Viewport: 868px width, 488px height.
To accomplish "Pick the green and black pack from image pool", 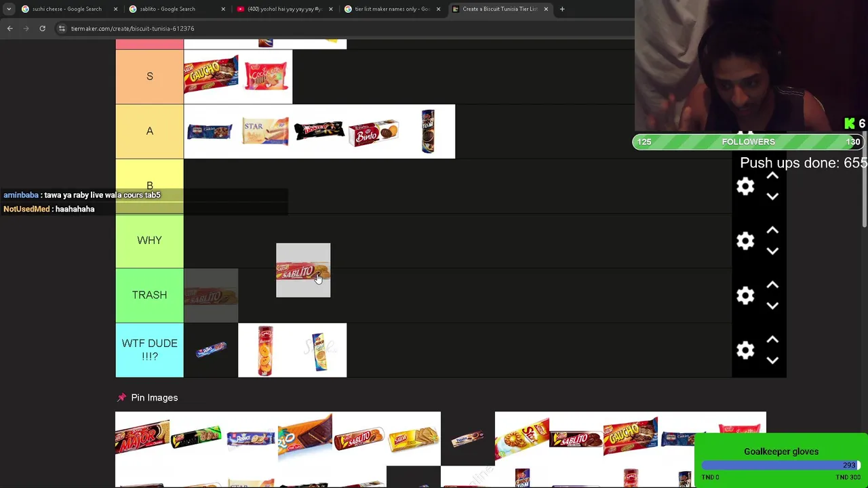I will click(x=197, y=439).
